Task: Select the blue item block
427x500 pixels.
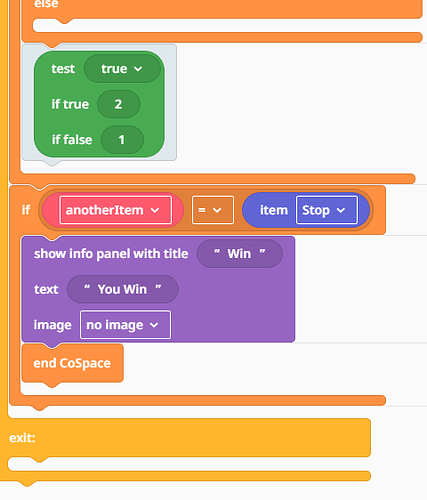Action: (306, 210)
